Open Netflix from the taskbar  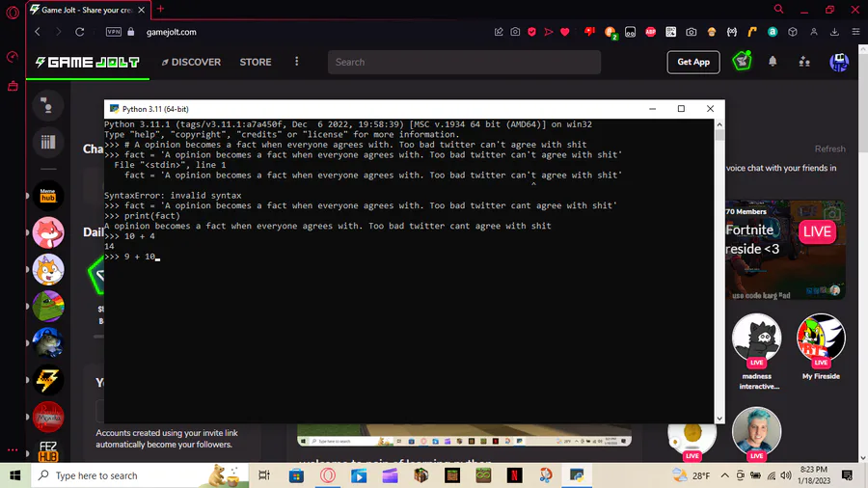click(x=514, y=475)
